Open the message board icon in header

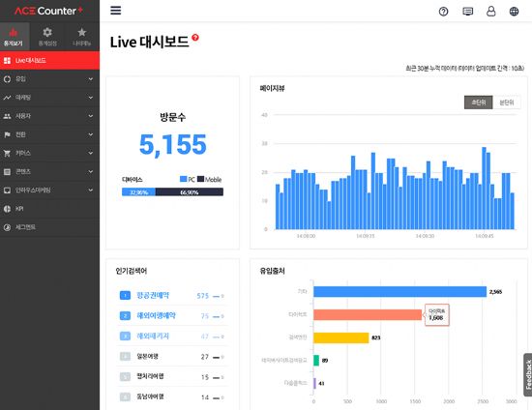[x=467, y=12]
